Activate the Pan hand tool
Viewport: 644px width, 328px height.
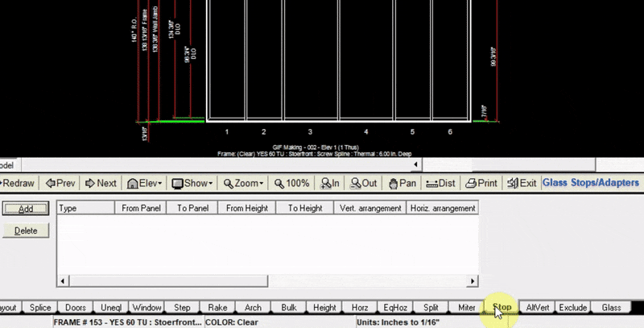[x=402, y=183]
